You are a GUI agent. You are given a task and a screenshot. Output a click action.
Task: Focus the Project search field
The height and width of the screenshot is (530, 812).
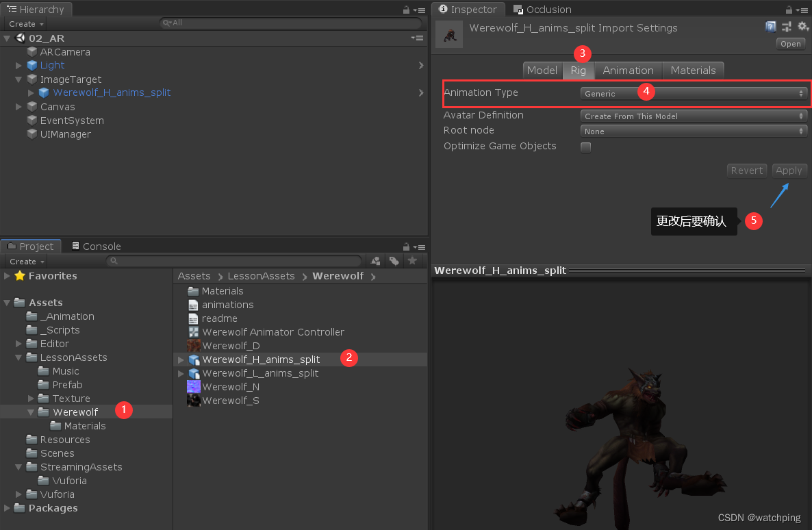pyautogui.click(x=234, y=261)
